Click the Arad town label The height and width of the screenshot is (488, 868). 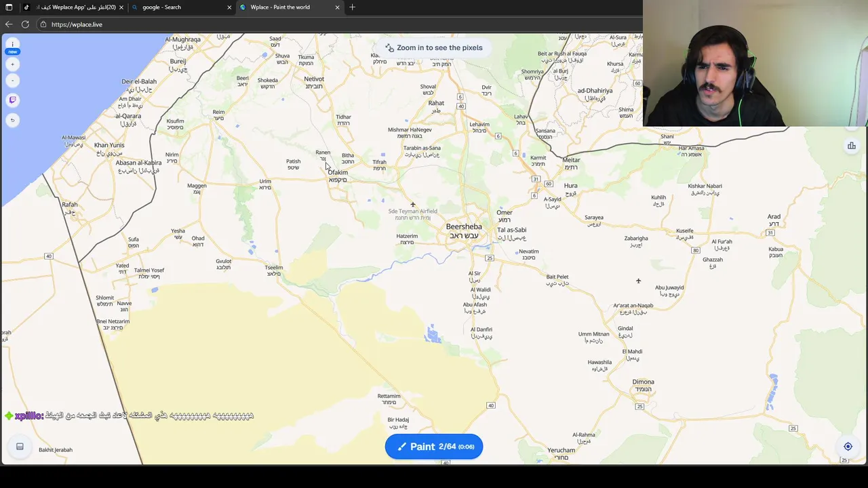pyautogui.click(x=774, y=220)
